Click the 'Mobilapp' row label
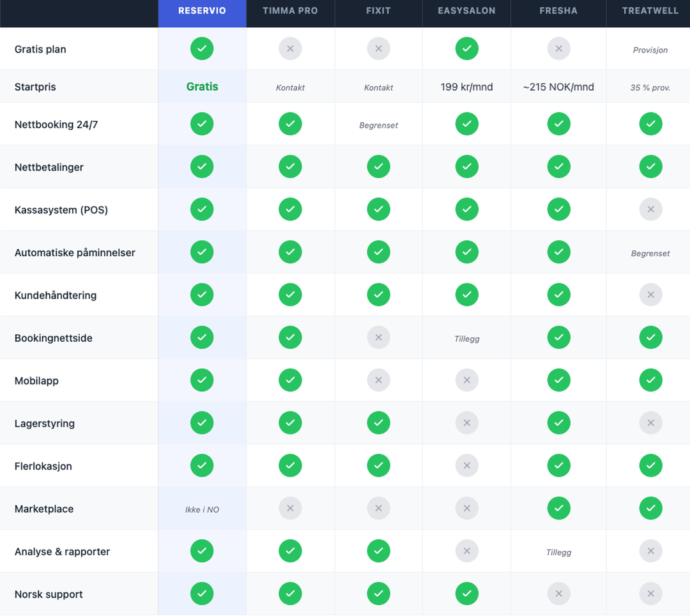This screenshot has width=690, height=616. pyautogui.click(x=36, y=381)
